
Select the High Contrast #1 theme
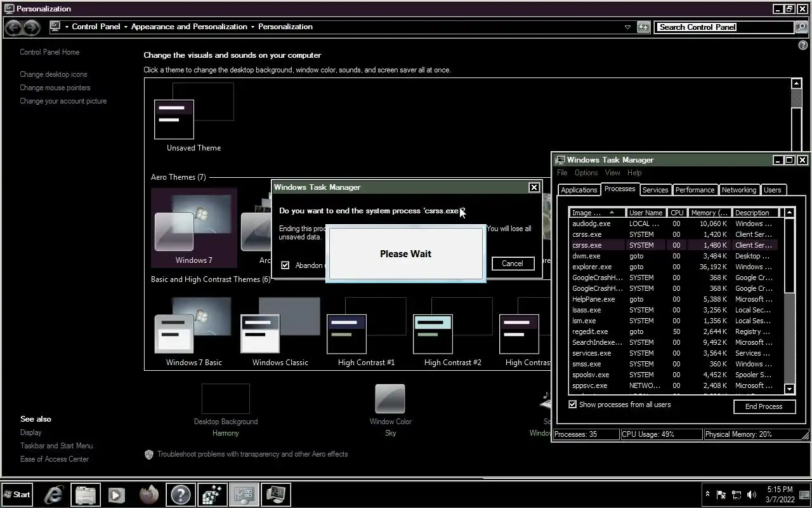(x=366, y=332)
